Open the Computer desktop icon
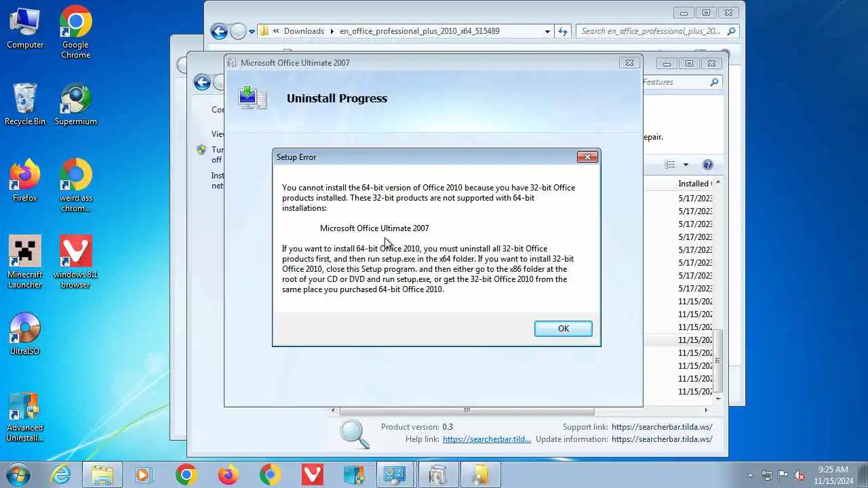 tap(25, 27)
